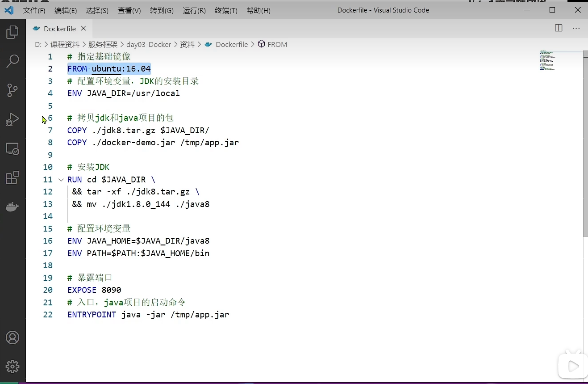Open the Run and Debug icon
This screenshot has width=588, height=384.
tap(13, 119)
